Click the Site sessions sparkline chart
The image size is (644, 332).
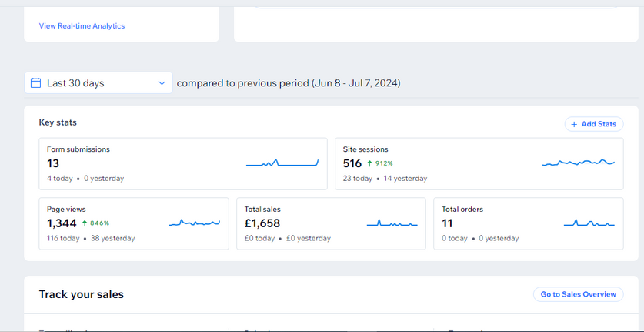(579, 163)
